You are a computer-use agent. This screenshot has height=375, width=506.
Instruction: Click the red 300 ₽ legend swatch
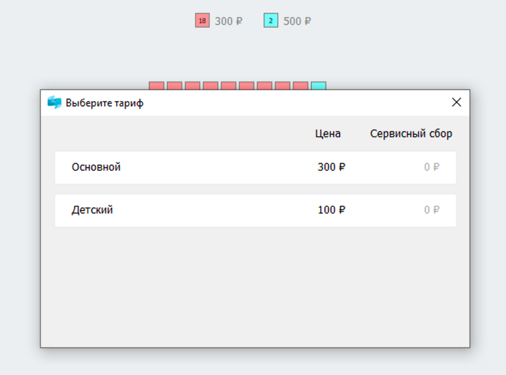click(x=202, y=21)
